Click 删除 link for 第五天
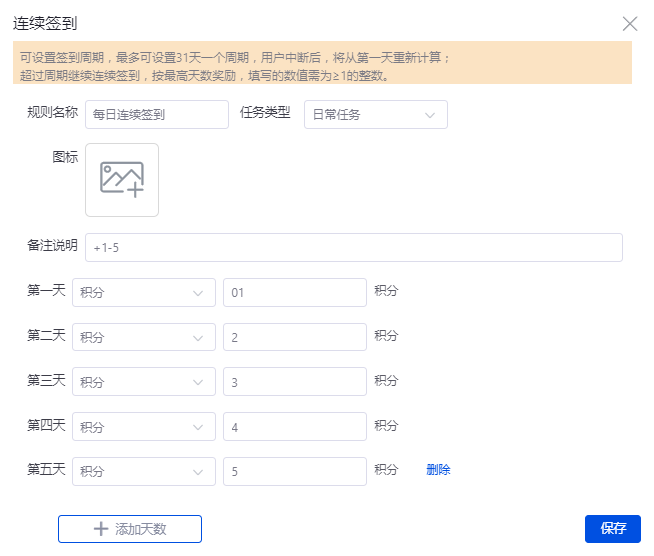 pos(438,470)
